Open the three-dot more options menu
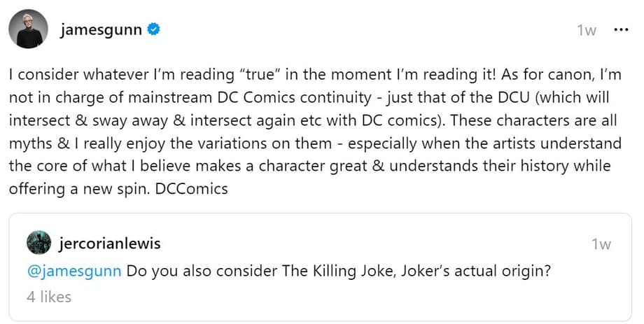Viewport: 644px width, 324px height. pos(620,30)
